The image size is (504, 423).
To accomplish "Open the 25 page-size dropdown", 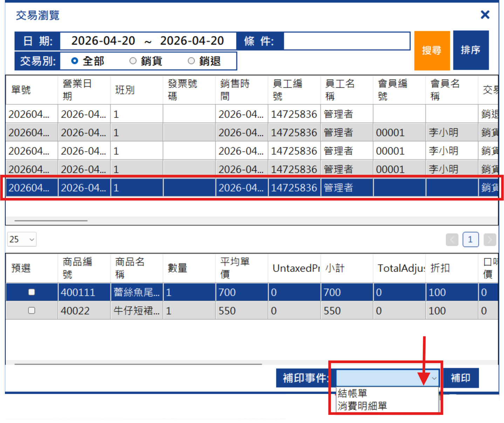I will 22,239.
